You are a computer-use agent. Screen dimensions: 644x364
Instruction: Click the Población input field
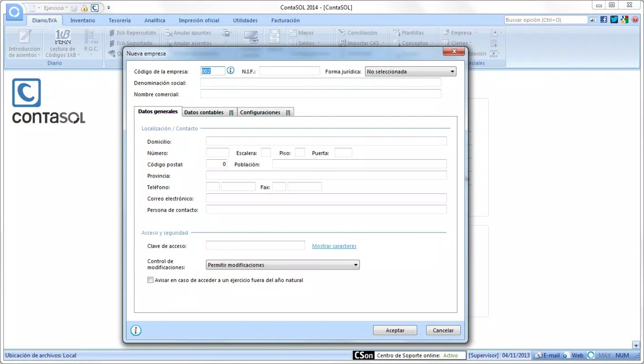[x=359, y=164]
